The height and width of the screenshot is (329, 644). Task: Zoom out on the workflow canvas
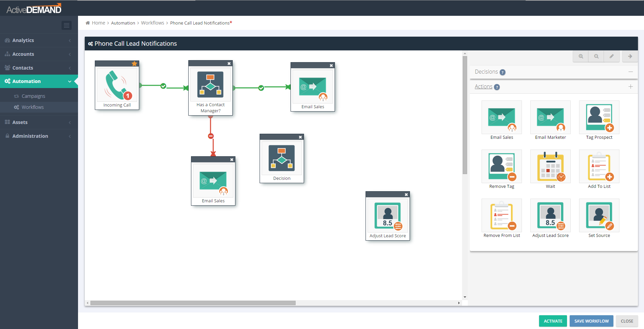pyautogui.click(x=596, y=56)
